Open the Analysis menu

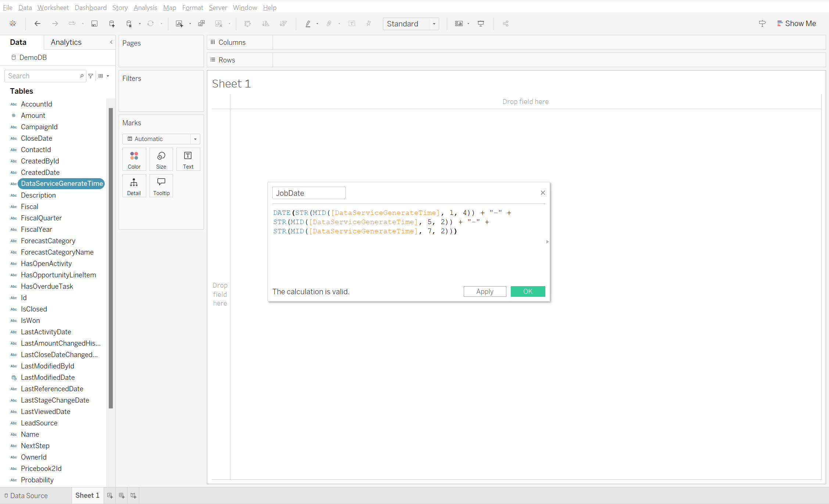click(x=145, y=8)
